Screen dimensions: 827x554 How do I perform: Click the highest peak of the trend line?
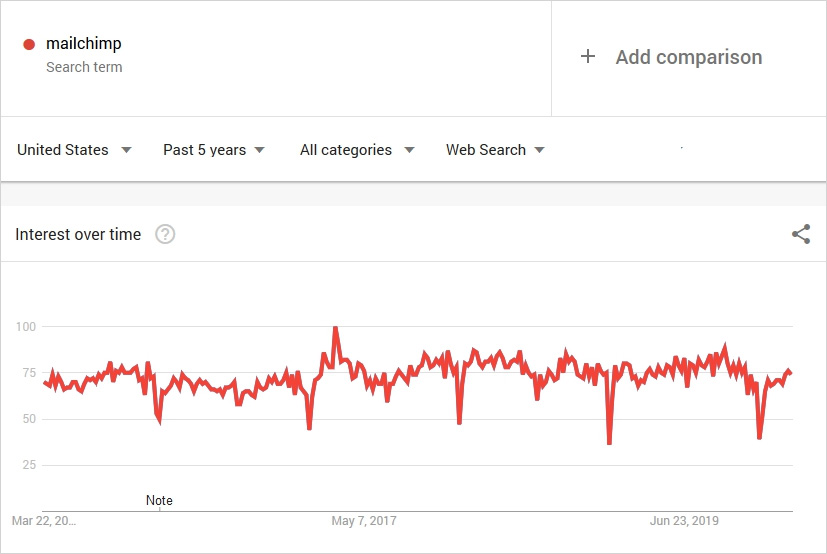[335, 327]
